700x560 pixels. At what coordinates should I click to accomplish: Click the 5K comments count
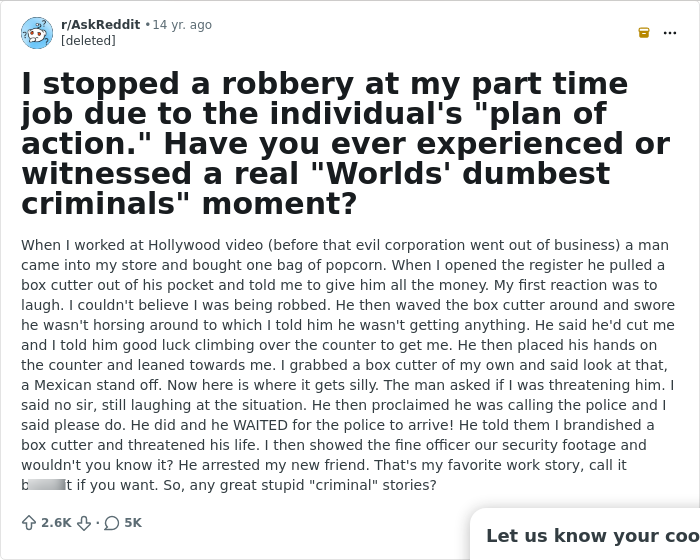tap(133, 523)
